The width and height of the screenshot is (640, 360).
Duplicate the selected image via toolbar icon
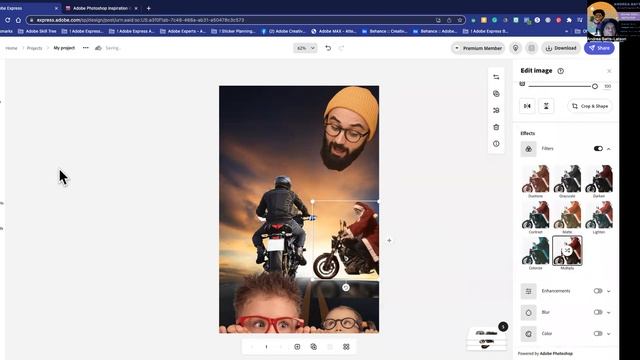pyautogui.click(x=496, y=94)
